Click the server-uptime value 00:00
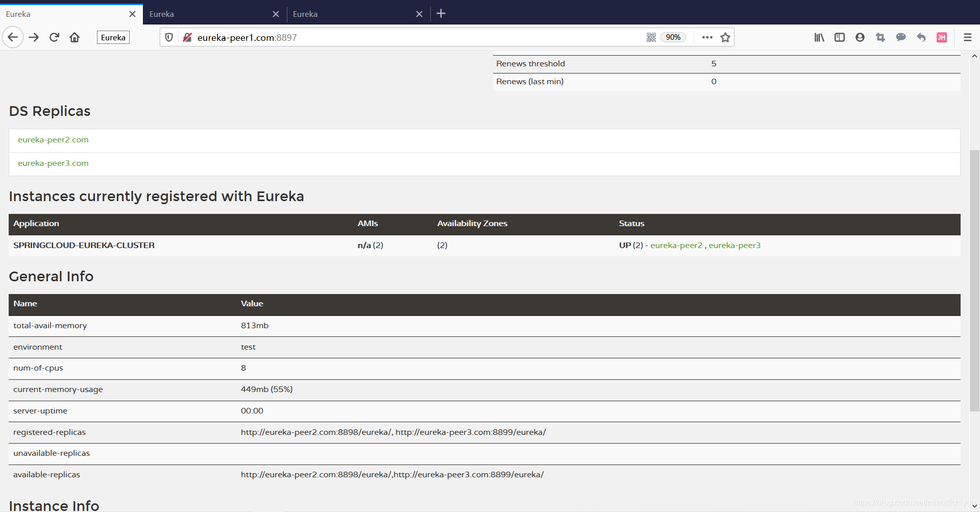 [252, 411]
